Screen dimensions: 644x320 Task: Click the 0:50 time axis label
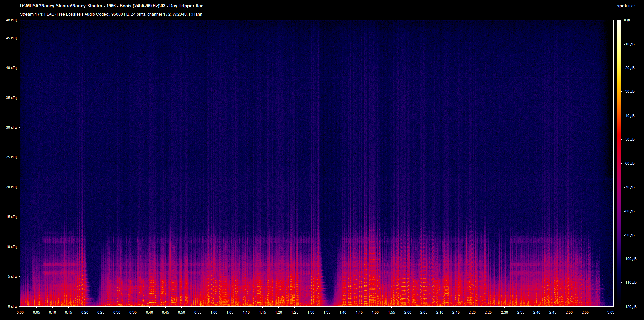coord(181,312)
